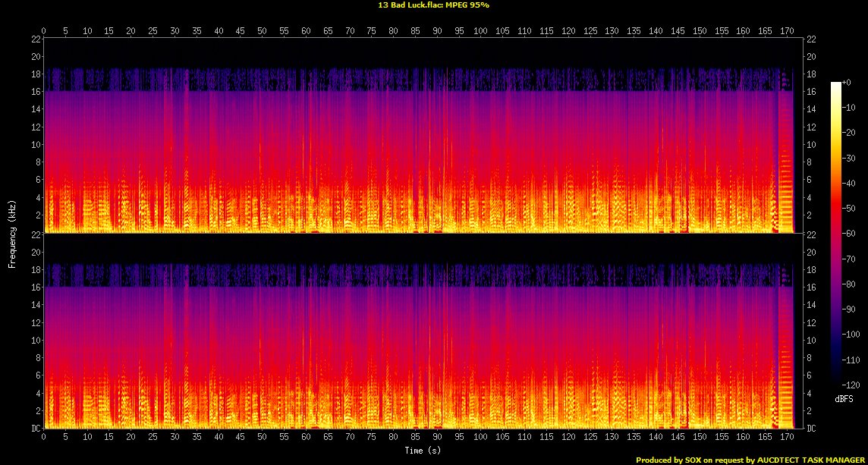Click the 0 second mark on the bottom time axis
Screen dimensions: 868x465
coord(44,438)
